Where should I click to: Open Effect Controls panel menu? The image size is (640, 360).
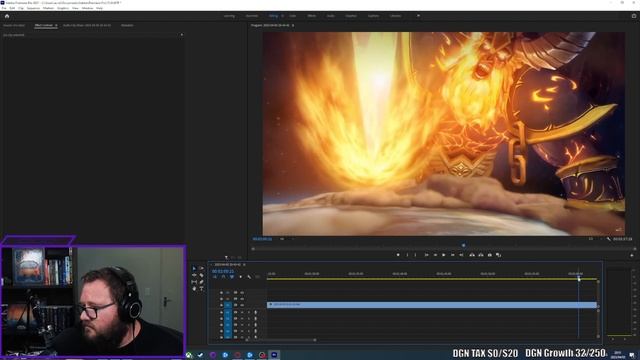coord(56,25)
